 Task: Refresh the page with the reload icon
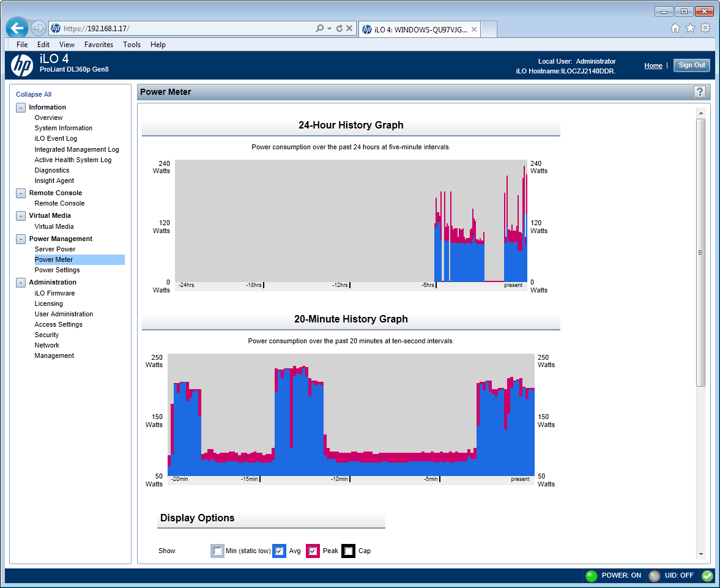click(340, 29)
